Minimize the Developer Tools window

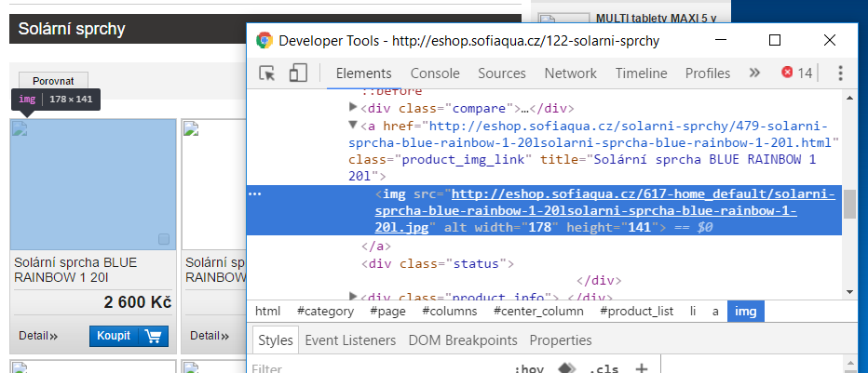(x=721, y=40)
